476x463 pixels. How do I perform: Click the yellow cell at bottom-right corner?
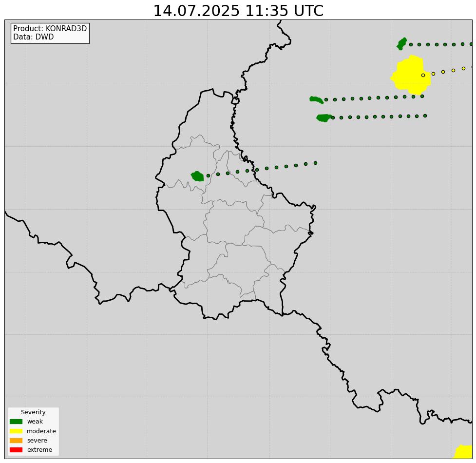463,452
